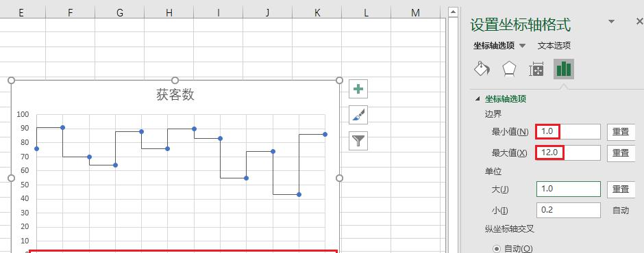Reset the 最小值 with 重置 button

[621, 131]
